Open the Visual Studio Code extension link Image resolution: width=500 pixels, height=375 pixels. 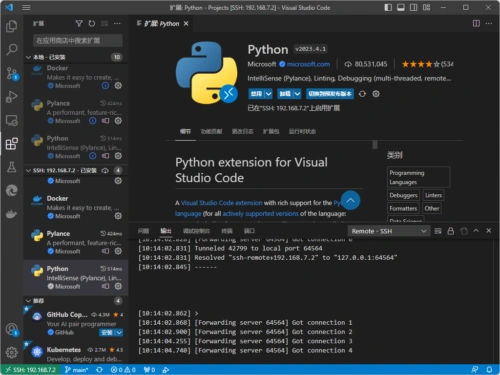(x=221, y=203)
